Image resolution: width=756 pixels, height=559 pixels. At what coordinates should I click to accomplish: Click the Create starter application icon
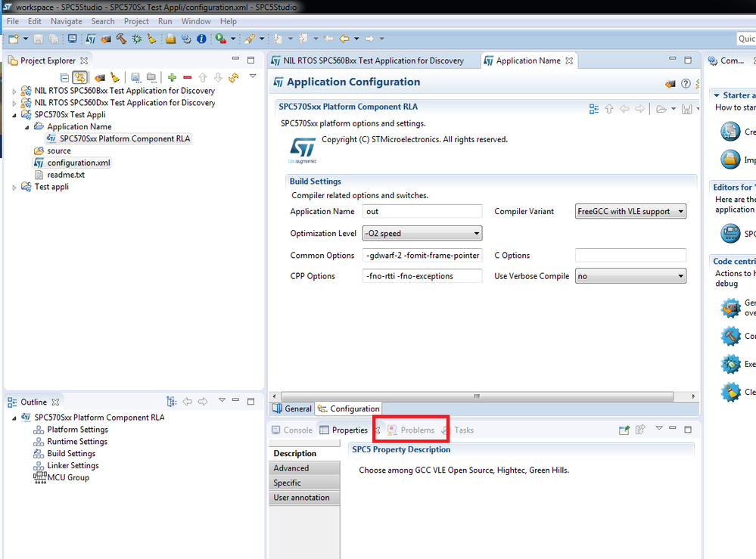coord(730,131)
